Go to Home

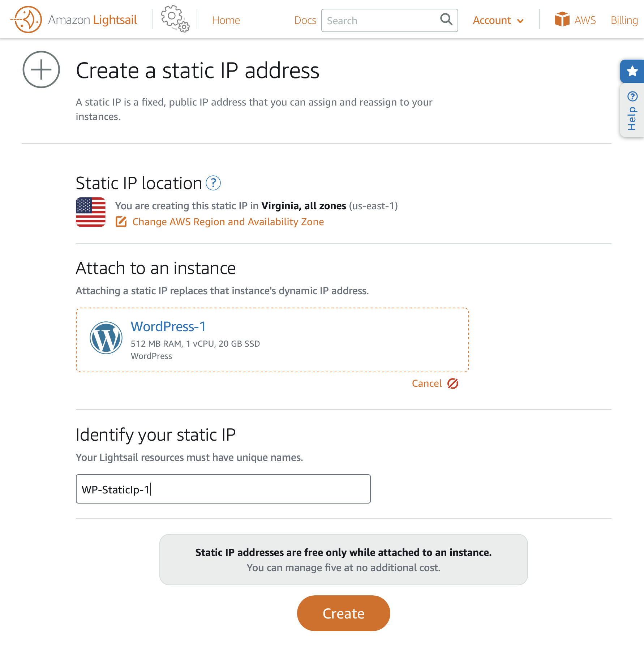(226, 21)
